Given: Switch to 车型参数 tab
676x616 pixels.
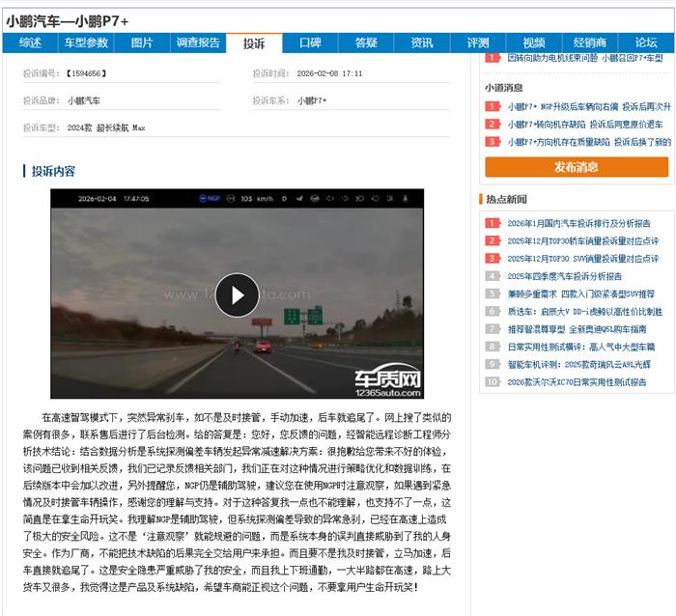Looking at the screenshot, I should click(86, 42).
